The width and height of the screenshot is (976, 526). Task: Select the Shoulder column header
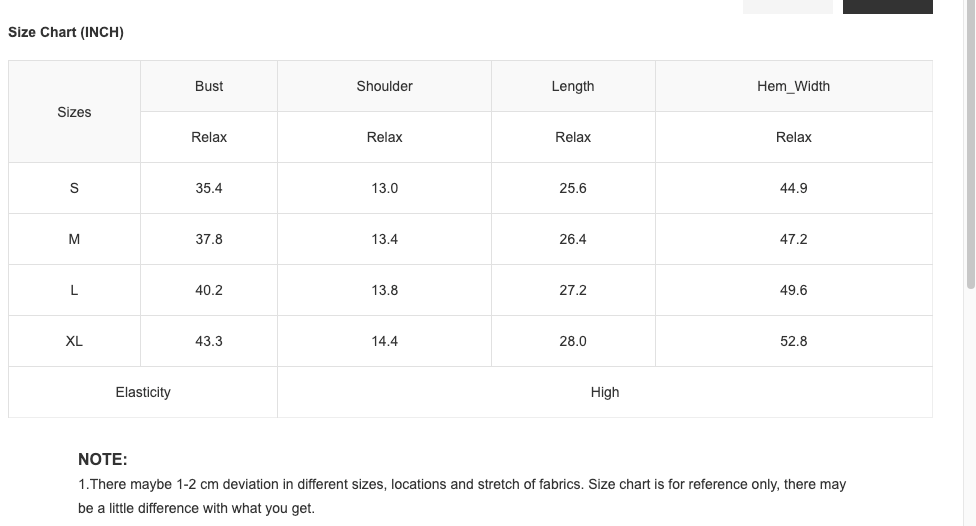384,86
